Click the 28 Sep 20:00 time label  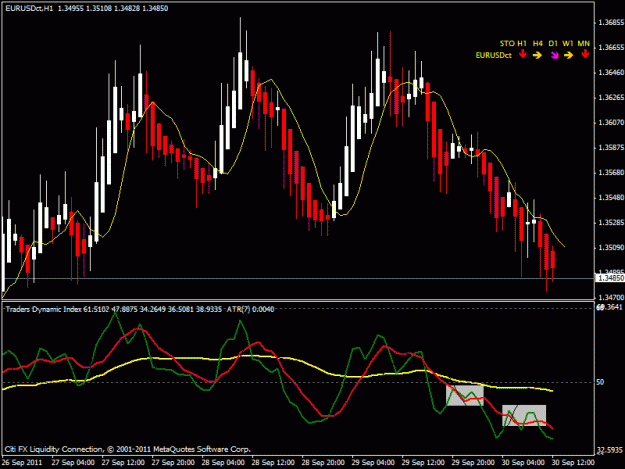point(323,463)
